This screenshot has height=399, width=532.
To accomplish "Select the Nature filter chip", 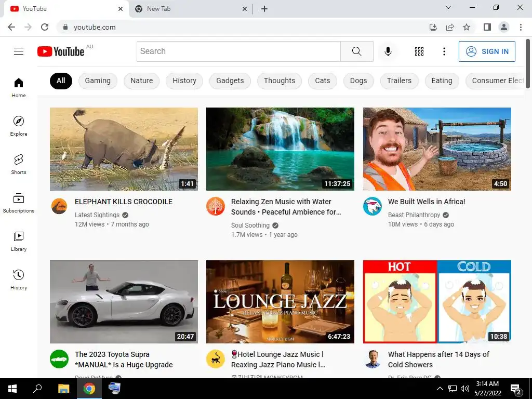I will [x=141, y=81].
